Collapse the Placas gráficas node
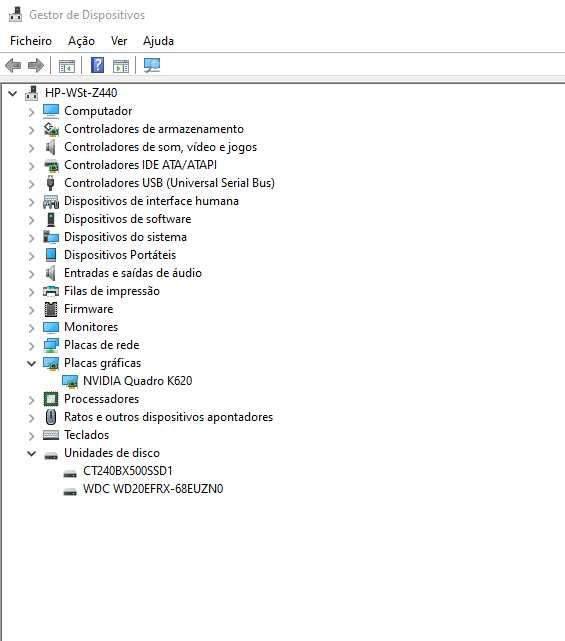This screenshot has height=641, width=565. pos(31,363)
